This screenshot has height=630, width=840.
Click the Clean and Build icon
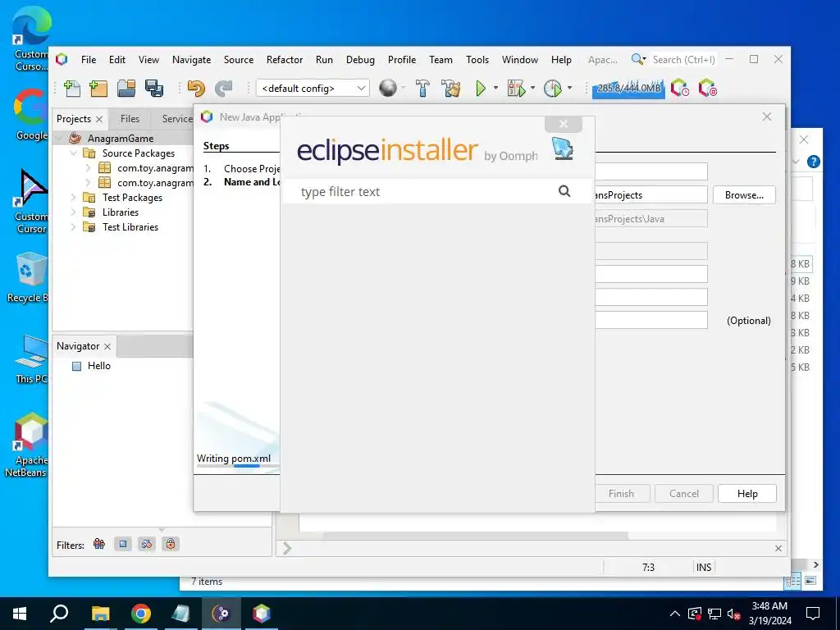451,89
